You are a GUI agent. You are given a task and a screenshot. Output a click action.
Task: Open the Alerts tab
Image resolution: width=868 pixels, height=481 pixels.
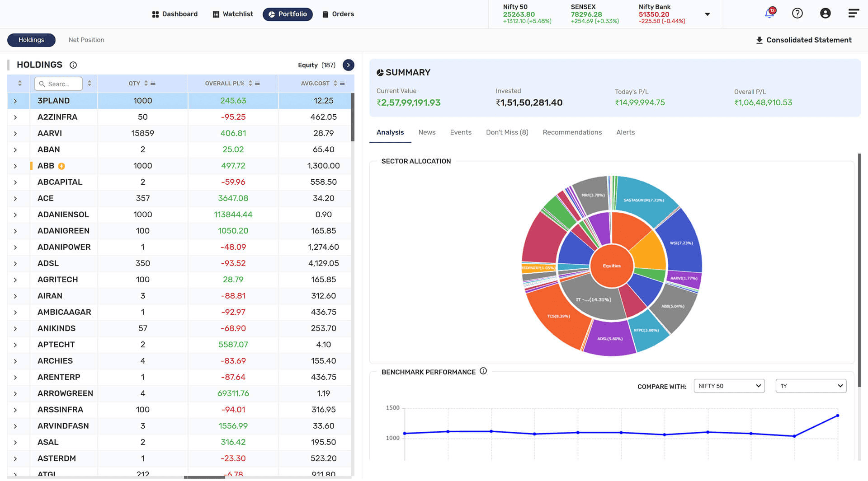tap(626, 132)
